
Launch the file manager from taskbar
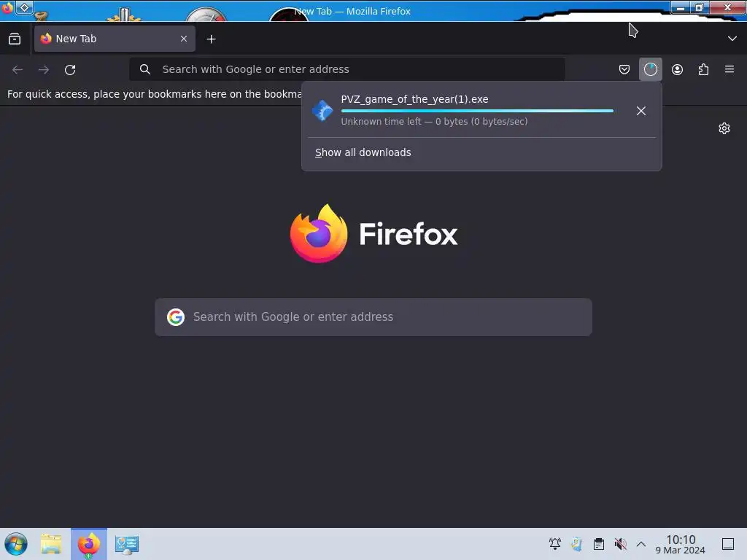(x=51, y=544)
